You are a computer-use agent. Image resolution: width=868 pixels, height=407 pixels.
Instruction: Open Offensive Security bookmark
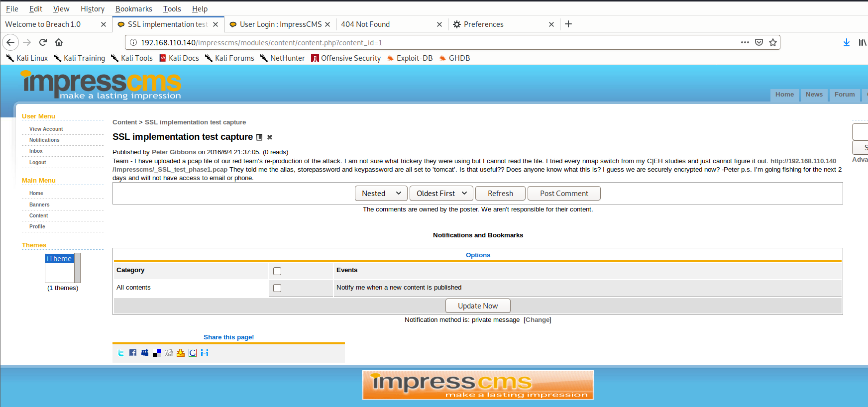(346, 58)
